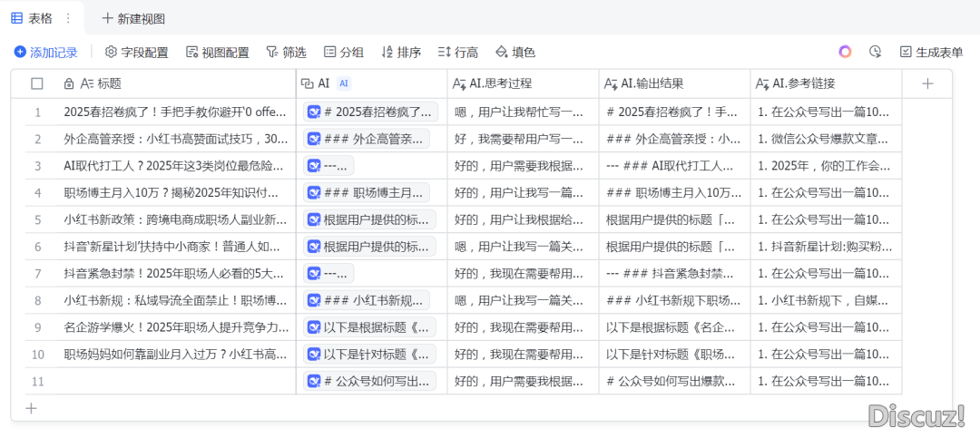Click the AI badge in AI column header

344,83
